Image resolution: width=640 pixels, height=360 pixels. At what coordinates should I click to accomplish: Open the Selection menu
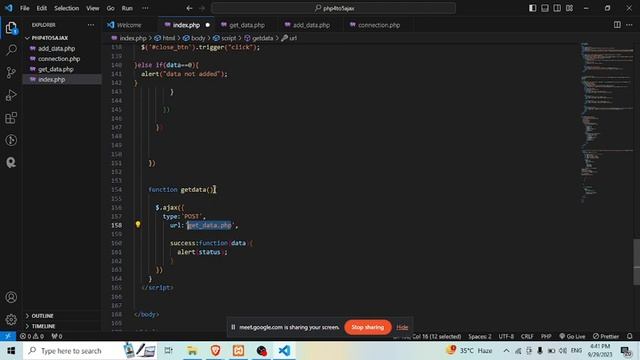67,8
